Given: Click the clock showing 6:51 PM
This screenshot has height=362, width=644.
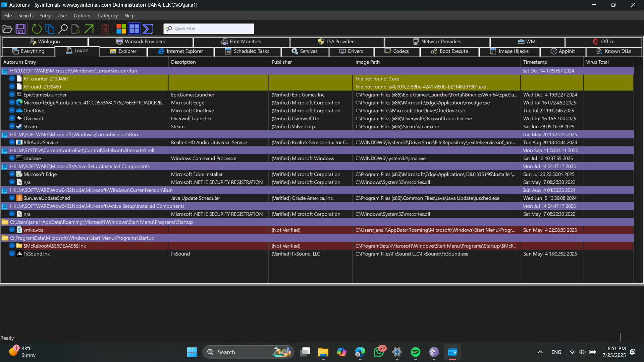Looking at the screenshot, I should [614, 352].
